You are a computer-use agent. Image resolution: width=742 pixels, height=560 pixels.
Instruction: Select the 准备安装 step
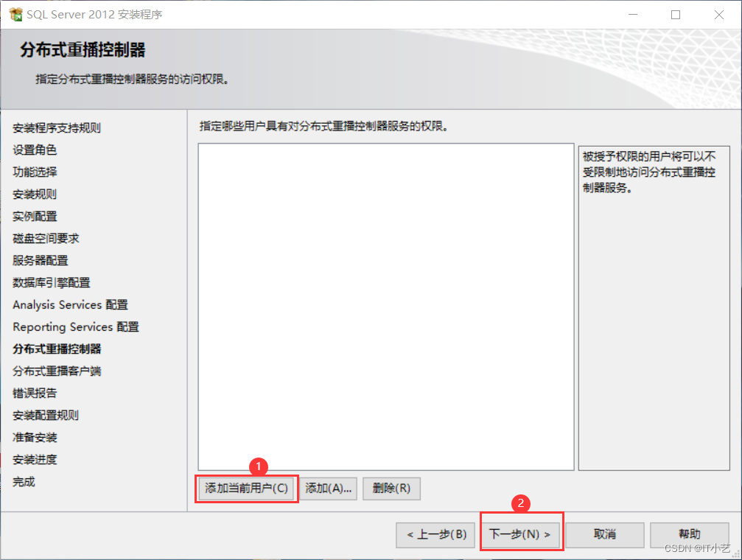tap(35, 438)
